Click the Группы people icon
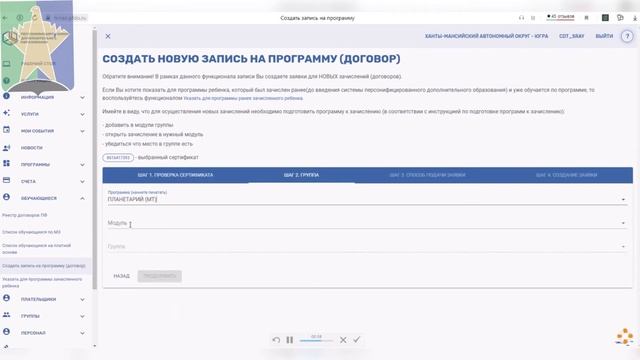 [x=6, y=315]
